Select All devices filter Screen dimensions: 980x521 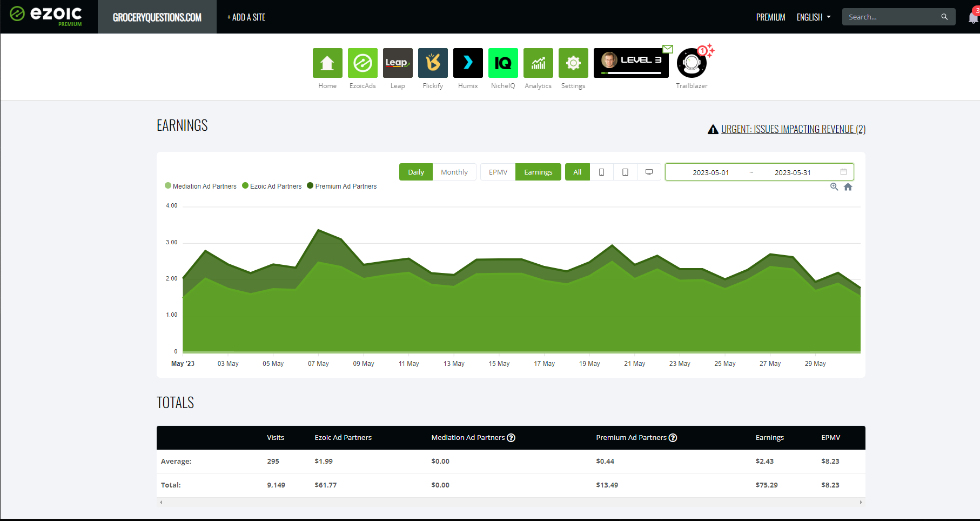point(578,172)
